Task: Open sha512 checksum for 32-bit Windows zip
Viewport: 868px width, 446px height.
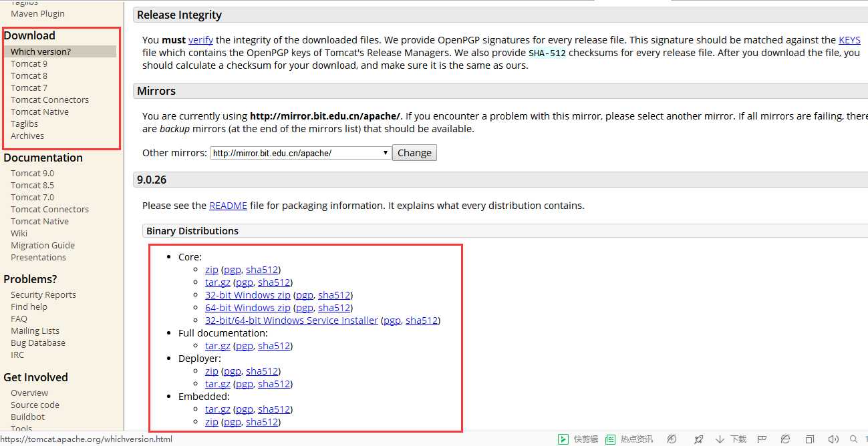Action: point(334,295)
